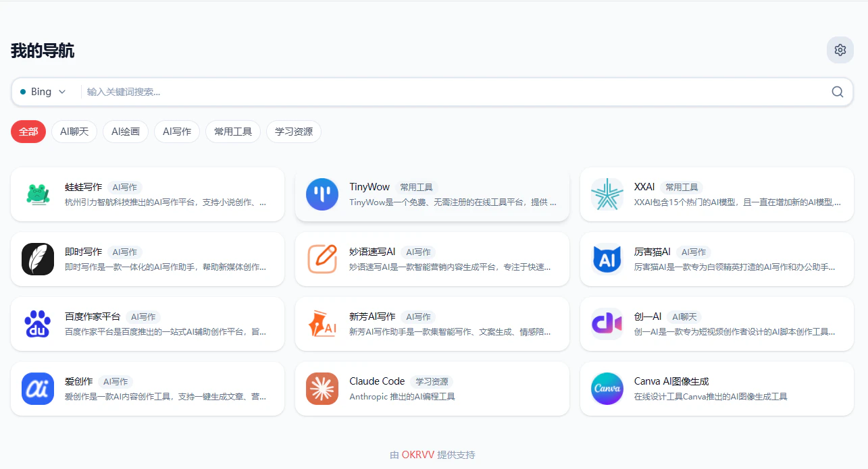Click the AI写作 tag on 蛙蛙写作

125,188
